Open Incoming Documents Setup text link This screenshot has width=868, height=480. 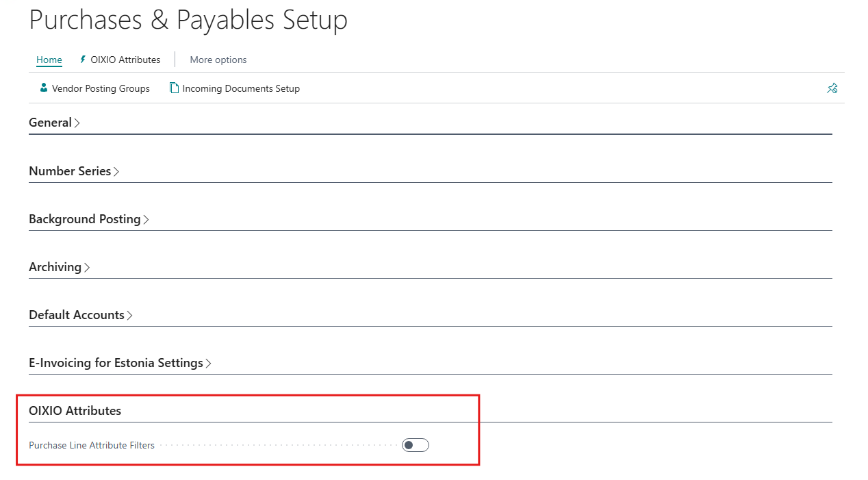(241, 88)
